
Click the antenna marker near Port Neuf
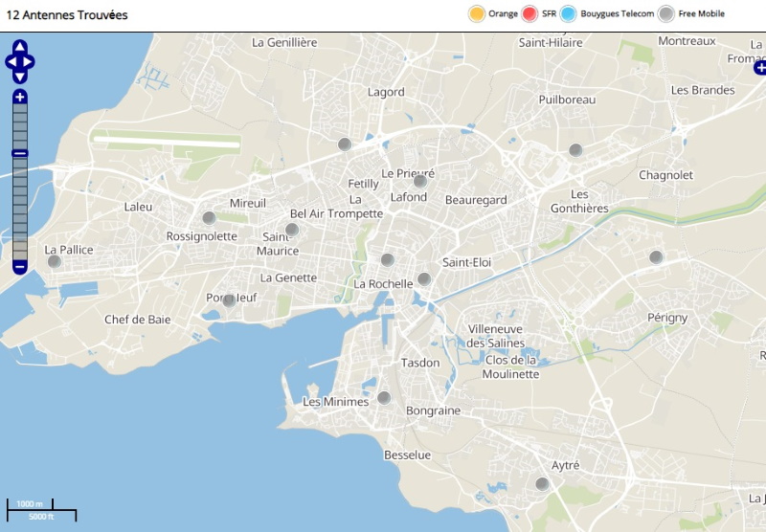[229, 300]
